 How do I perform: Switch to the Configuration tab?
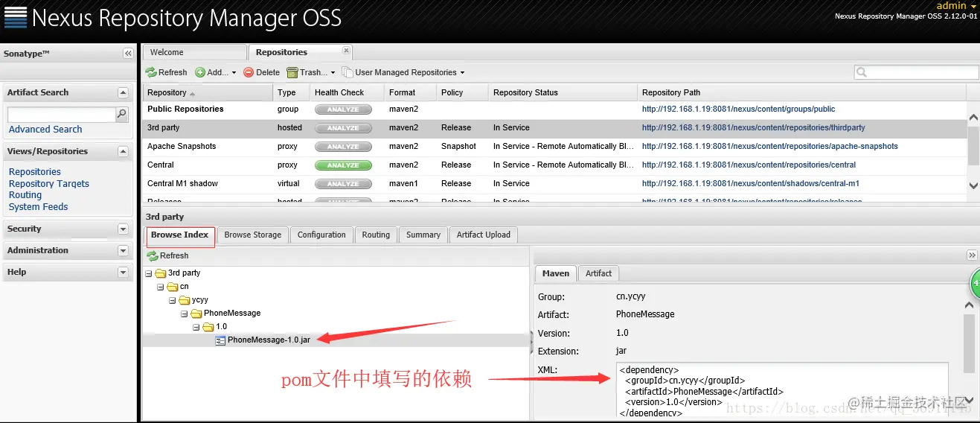[x=321, y=235]
